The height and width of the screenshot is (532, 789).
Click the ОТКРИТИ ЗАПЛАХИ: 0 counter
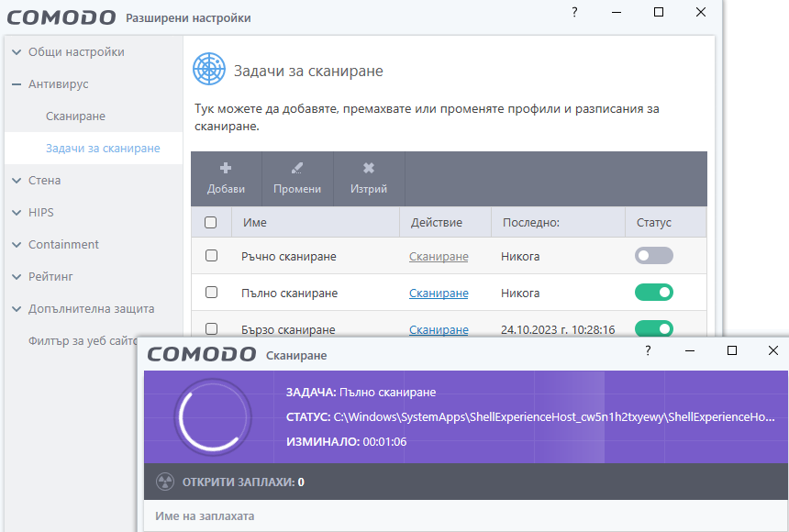pos(243,482)
